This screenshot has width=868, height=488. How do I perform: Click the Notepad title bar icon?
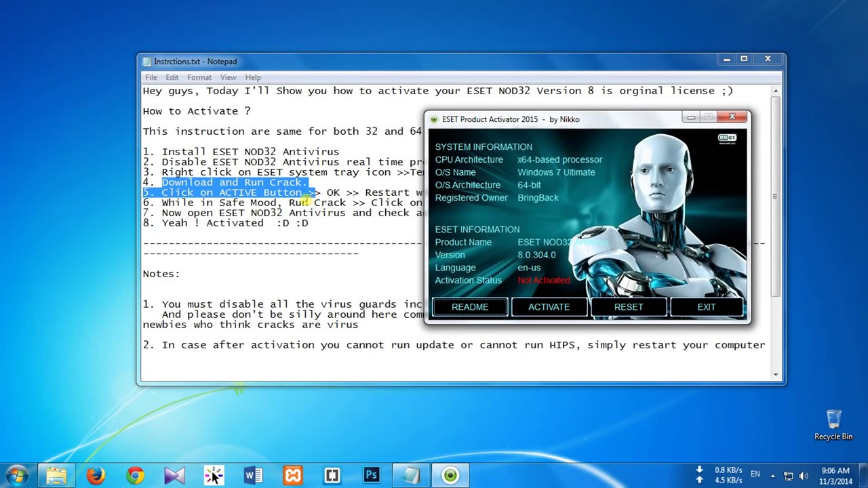(x=146, y=62)
